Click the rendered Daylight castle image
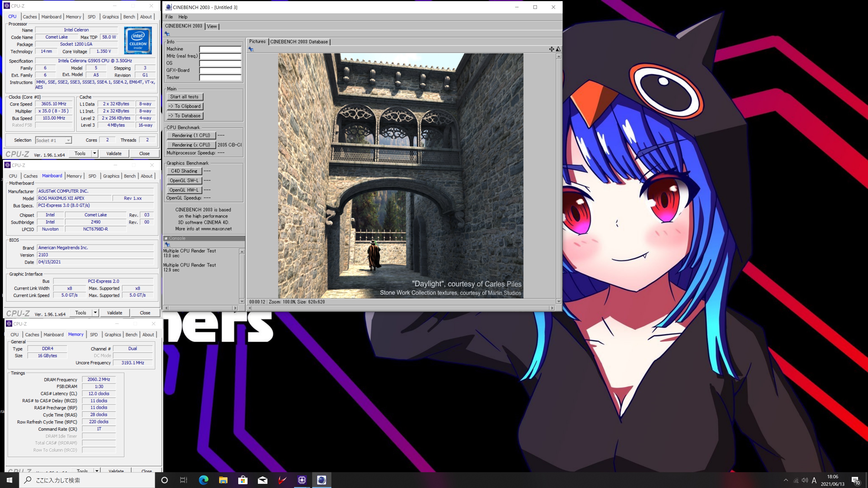This screenshot has width=868, height=488. (401, 176)
